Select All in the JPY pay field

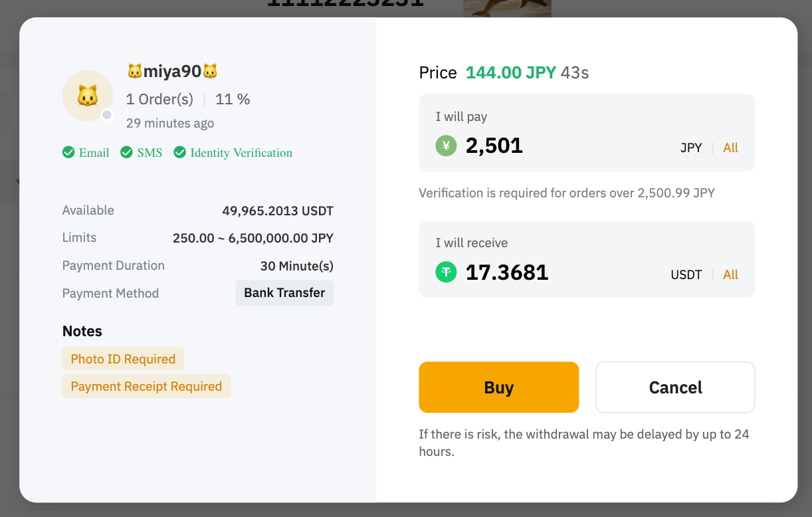pyautogui.click(x=730, y=148)
